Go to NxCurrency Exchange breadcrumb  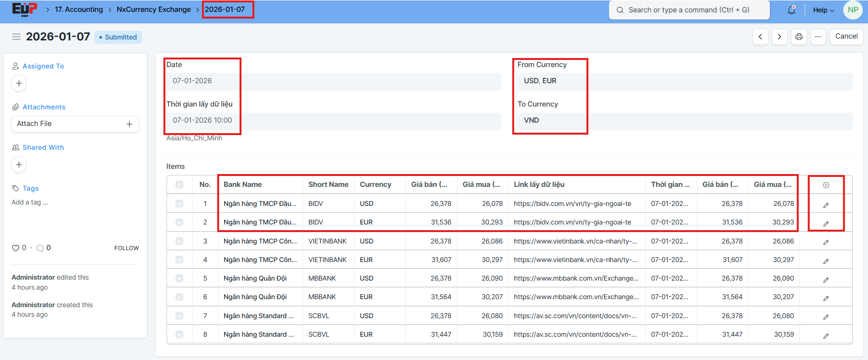tap(153, 10)
